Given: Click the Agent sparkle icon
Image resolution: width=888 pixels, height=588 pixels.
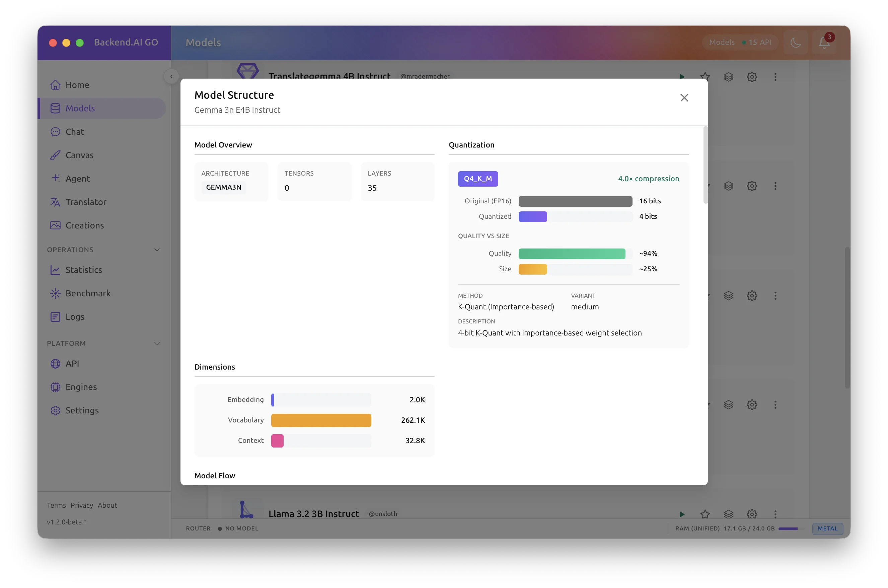Looking at the screenshot, I should 56,178.
